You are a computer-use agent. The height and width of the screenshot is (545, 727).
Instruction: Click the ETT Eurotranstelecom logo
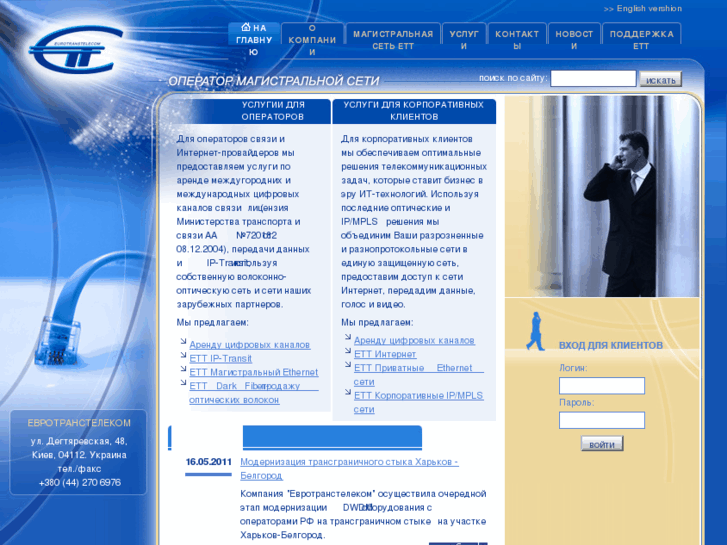(76, 50)
